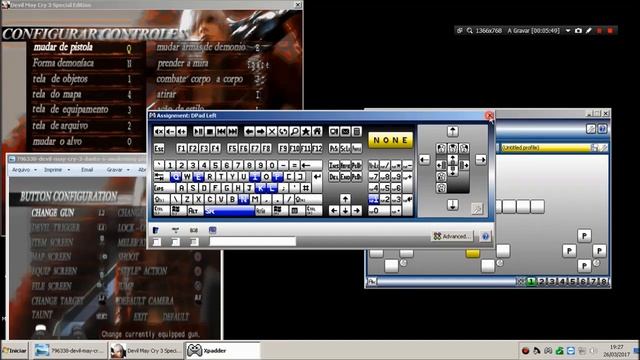
Task: Select the highlighted N key
Action: [x=244, y=200]
